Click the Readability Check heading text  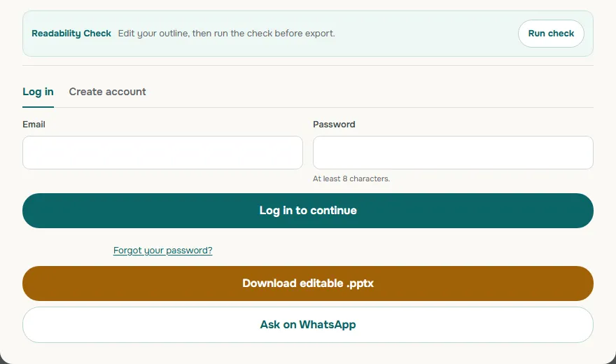pos(71,34)
